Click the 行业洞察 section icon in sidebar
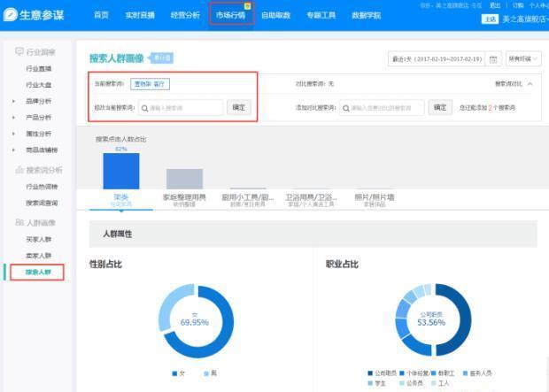Image resolution: width=549 pixels, height=392 pixels. pyautogui.click(x=19, y=52)
